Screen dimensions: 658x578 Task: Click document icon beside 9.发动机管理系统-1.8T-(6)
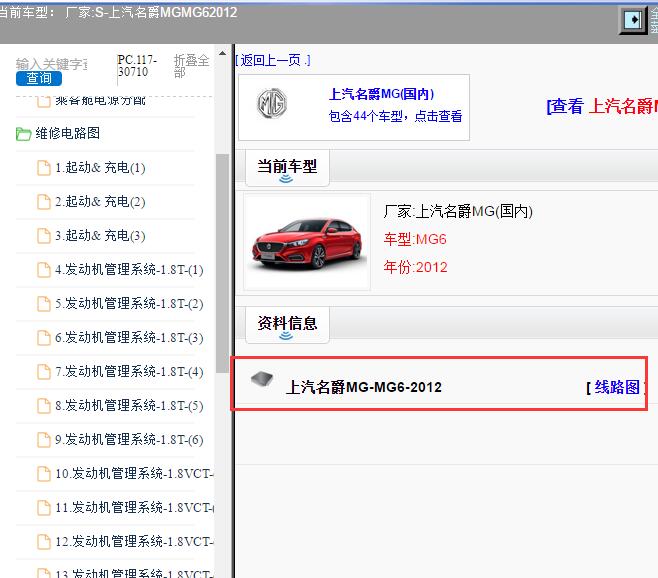tap(44, 439)
